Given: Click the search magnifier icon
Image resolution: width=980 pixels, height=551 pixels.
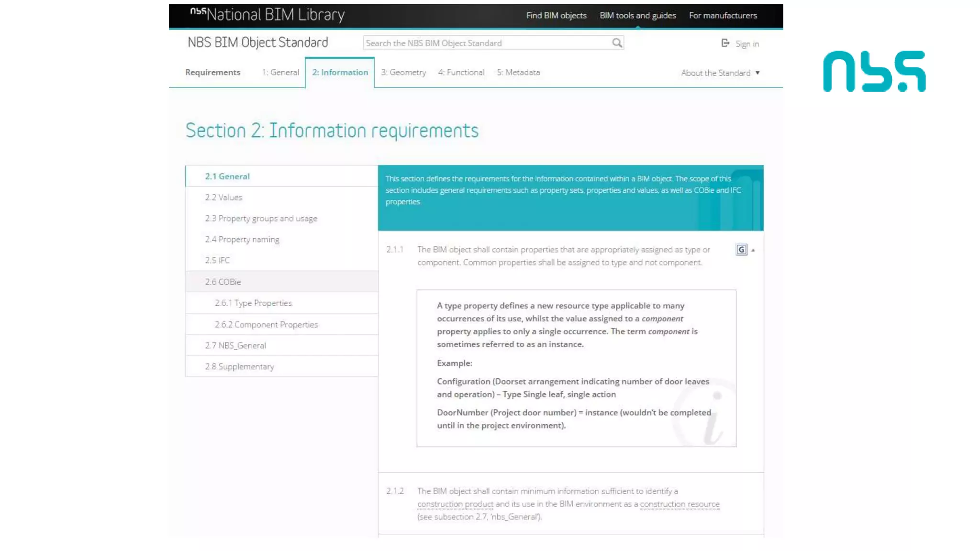Looking at the screenshot, I should (x=617, y=43).
